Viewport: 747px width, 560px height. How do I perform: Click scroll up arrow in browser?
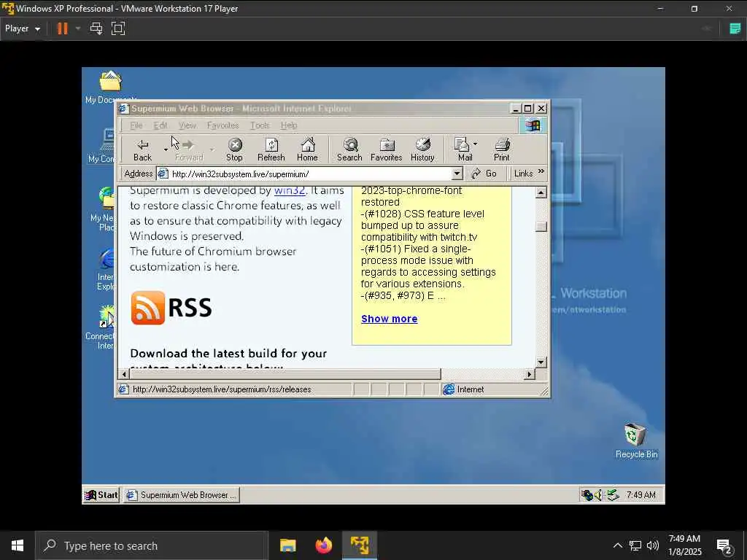coord(541,192)
